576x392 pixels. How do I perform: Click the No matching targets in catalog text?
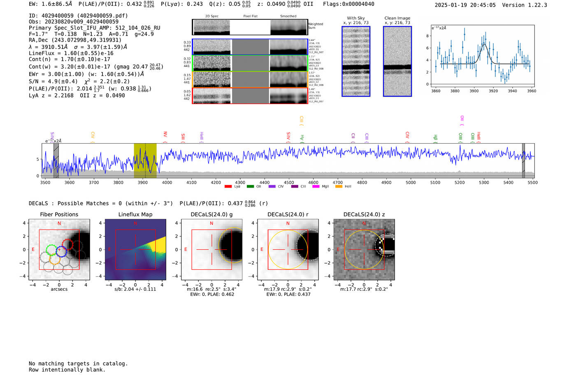tap(78, 364)
